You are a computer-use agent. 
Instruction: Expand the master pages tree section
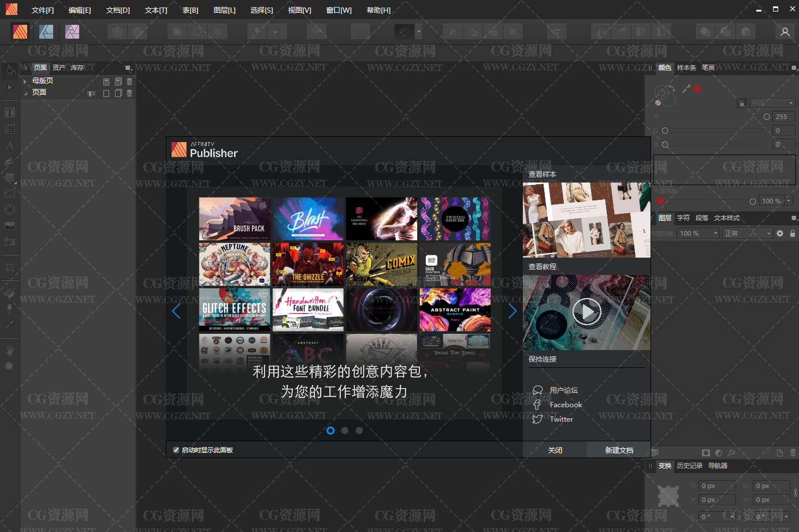pyautogui.click(x=25, y=81)
